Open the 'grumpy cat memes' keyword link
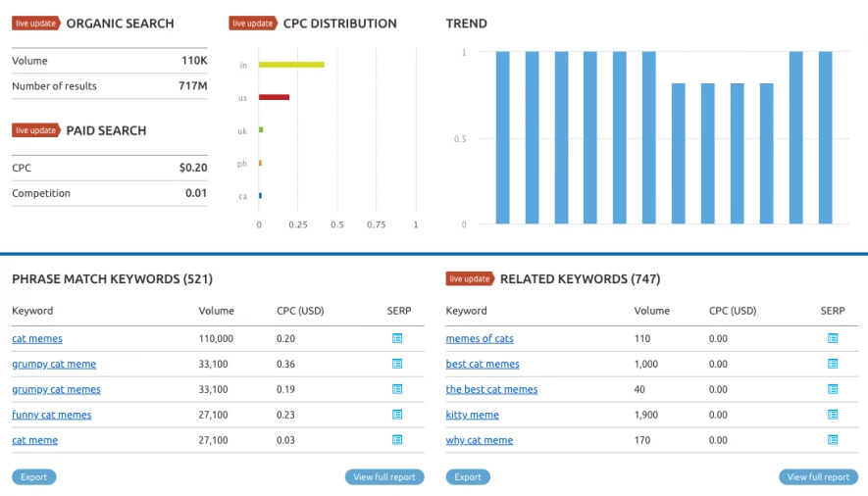The width and height of the screenshot is (868, 496). [56, 389]
